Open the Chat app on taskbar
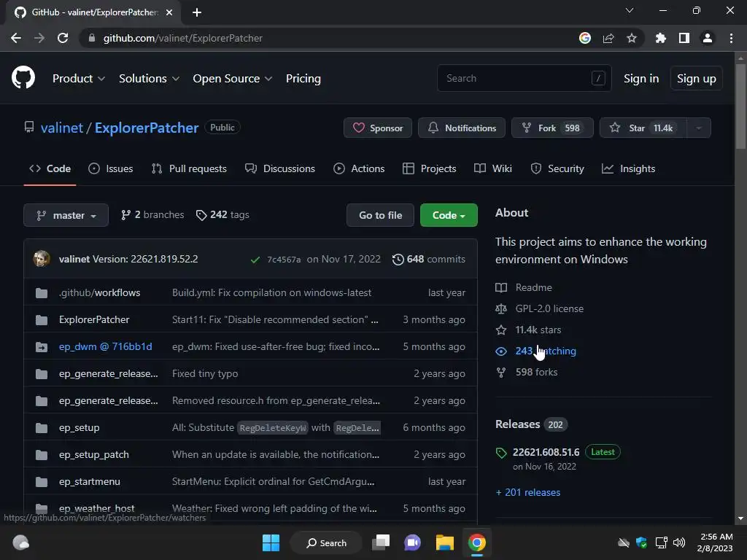The width and height of the screenshot is (747, 560). pos(413,542)
